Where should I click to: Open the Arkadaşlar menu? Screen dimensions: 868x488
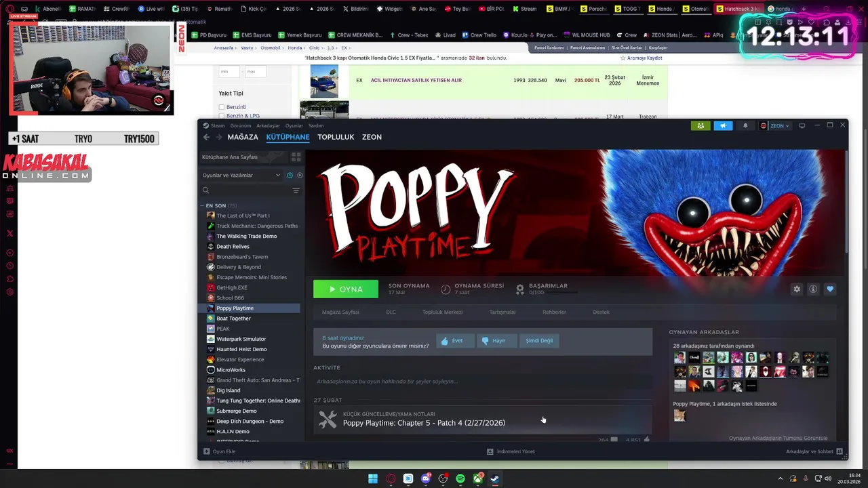[268, 125]
